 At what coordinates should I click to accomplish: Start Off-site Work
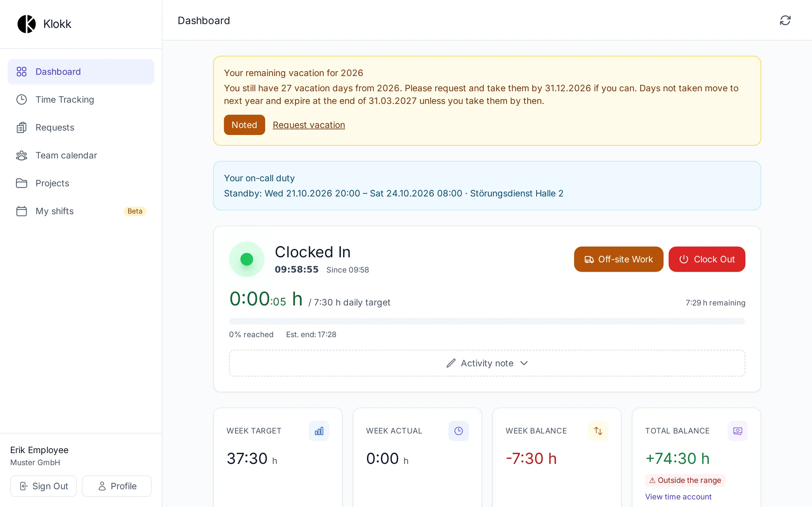619,259
